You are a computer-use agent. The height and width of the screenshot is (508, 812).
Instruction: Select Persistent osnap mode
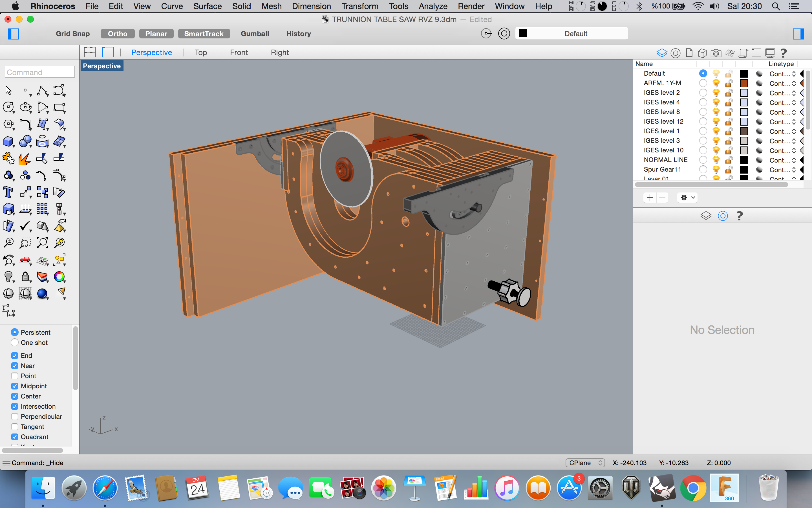(14, 332)
